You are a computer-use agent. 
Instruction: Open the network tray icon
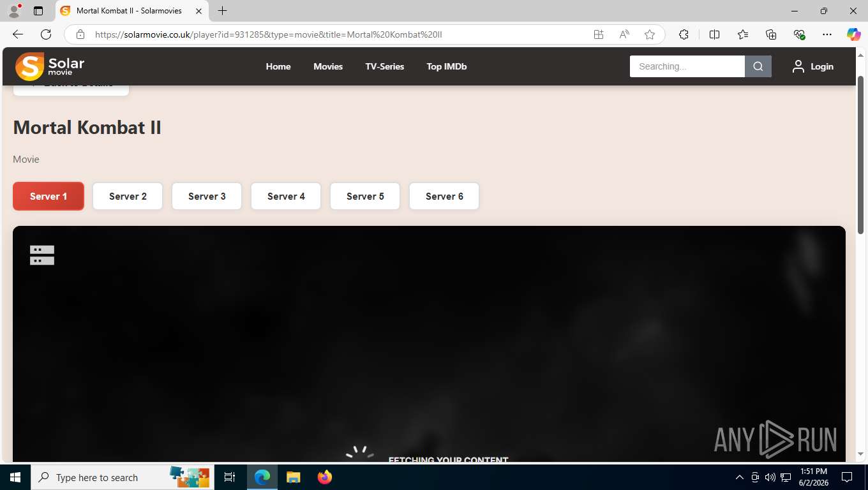tap(786, 477)
